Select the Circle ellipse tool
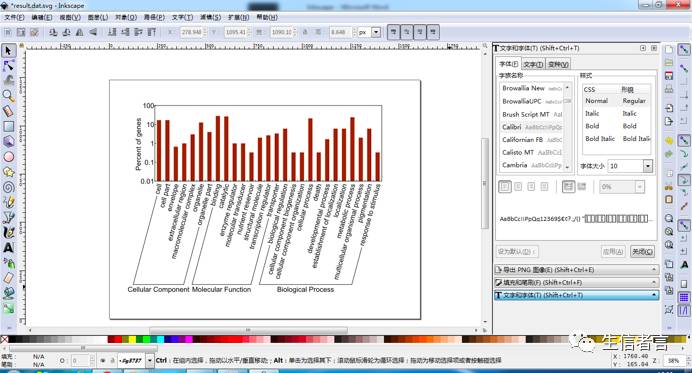 tap(8, 156)
